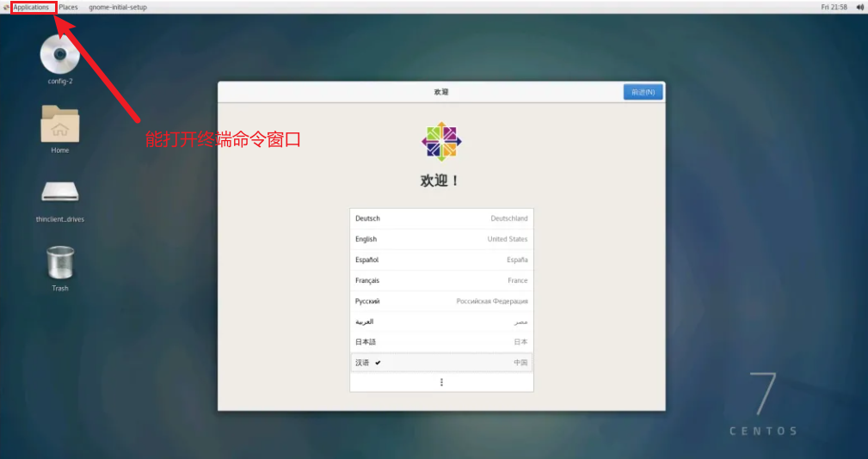The height and width of the screenshot is (459, 868).
Task: Select Español language row
Action: click(441, 260)
